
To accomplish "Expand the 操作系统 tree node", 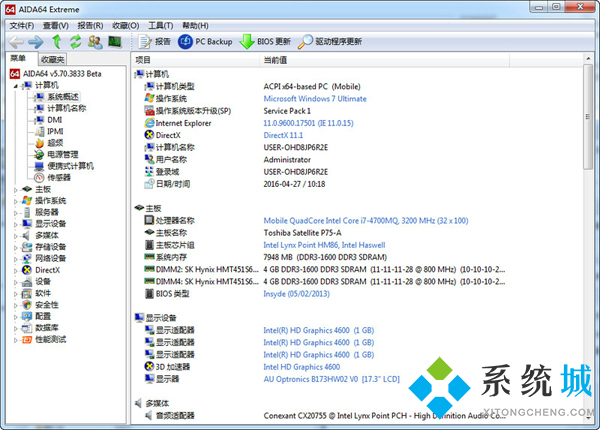I will click(x=16, y=201).
